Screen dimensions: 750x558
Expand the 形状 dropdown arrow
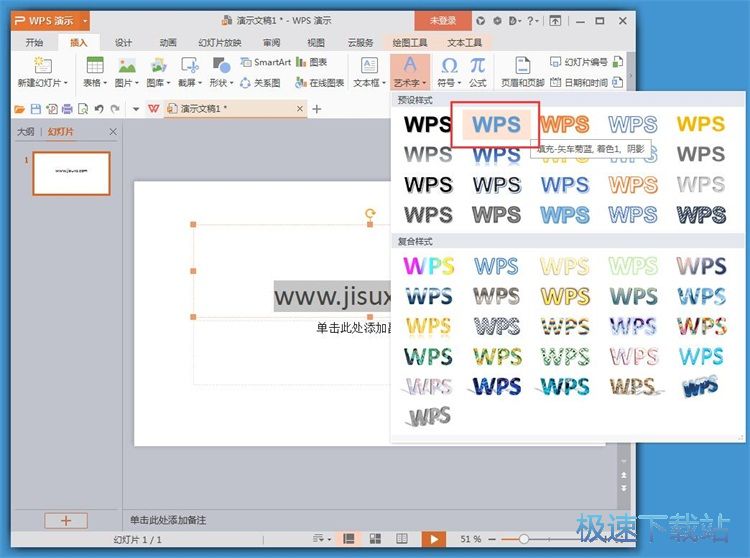point(232,83)
